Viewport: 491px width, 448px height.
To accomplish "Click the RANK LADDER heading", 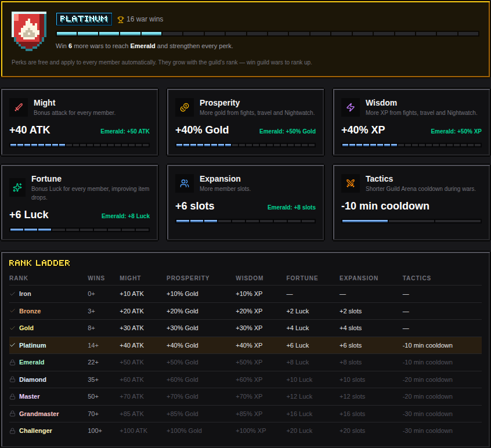I will pos(39,263).
